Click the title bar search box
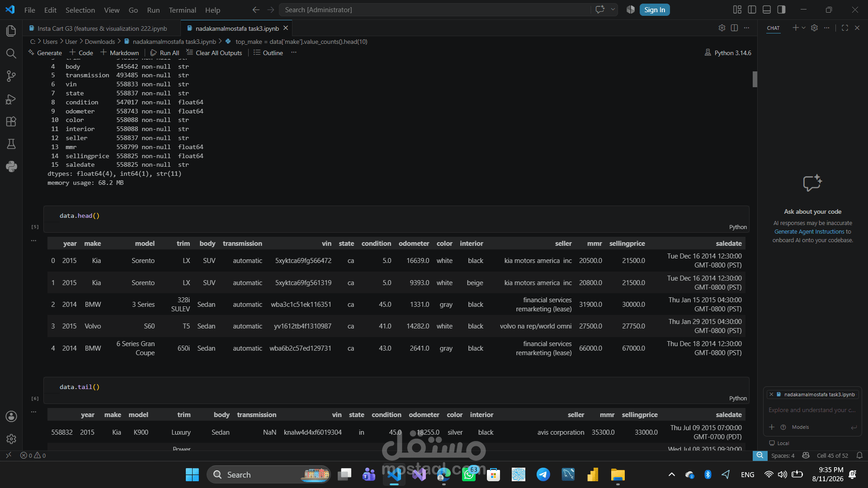The image size is (868, 488). coord(435,10)
